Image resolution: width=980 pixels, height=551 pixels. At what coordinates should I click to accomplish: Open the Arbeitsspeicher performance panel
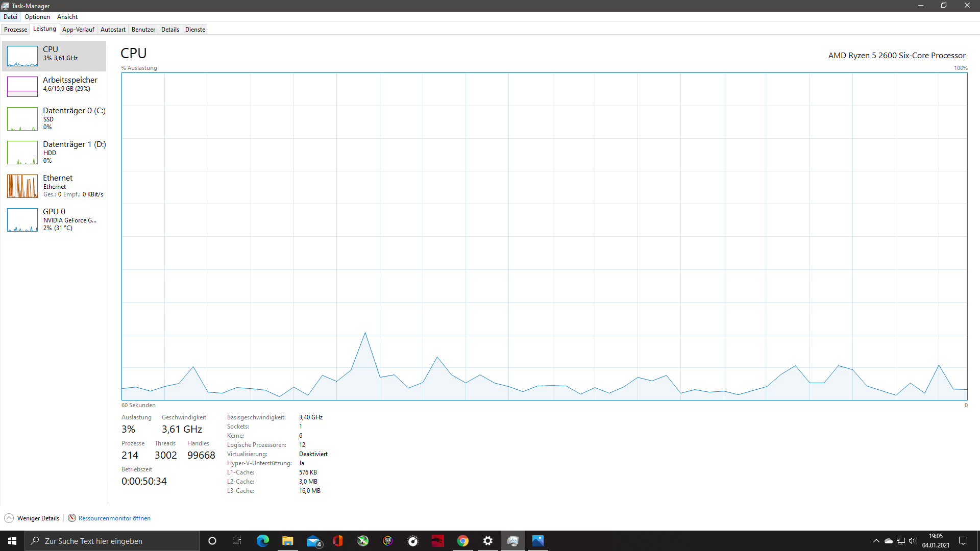pyautogui.click(x=54, y=86)
